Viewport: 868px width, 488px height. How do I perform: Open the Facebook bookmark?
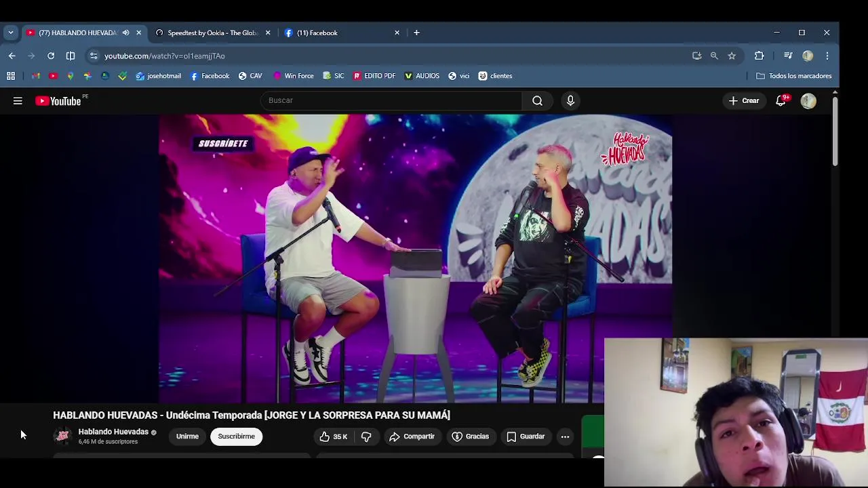tap(210, 76)
